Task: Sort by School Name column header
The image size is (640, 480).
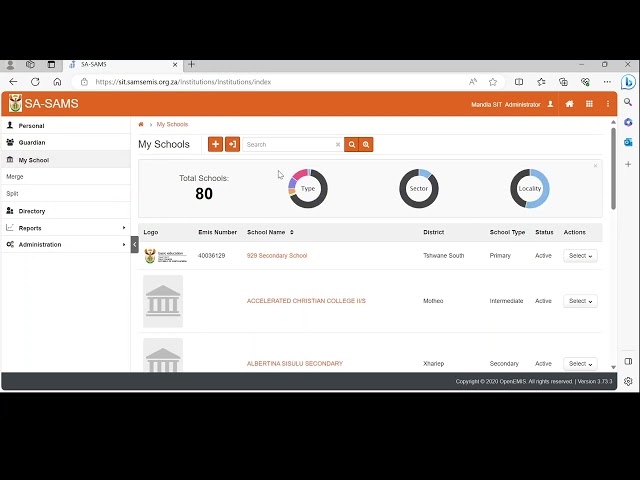Action: point(270,232)
